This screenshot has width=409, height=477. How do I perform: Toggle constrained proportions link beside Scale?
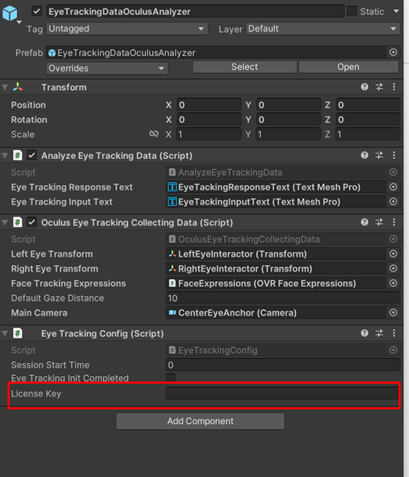(154, 134)
